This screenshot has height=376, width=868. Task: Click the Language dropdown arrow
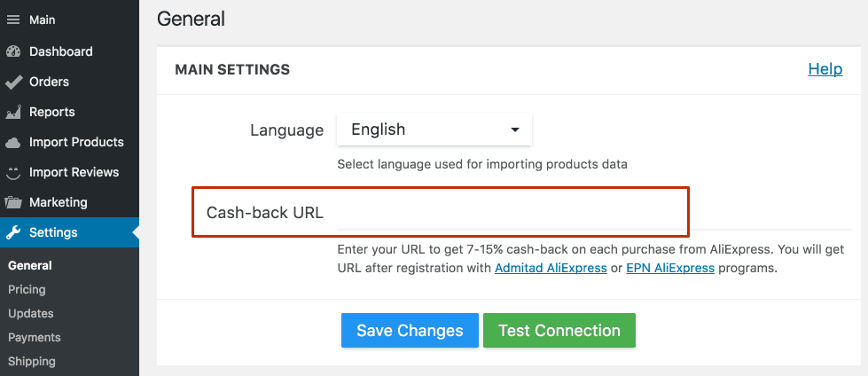coord(515,130)
